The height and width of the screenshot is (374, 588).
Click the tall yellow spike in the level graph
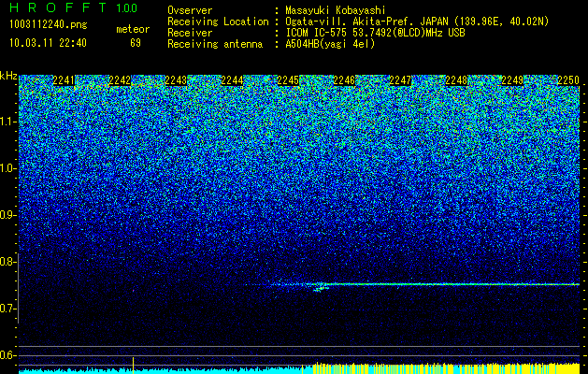(x=133, y=365)
